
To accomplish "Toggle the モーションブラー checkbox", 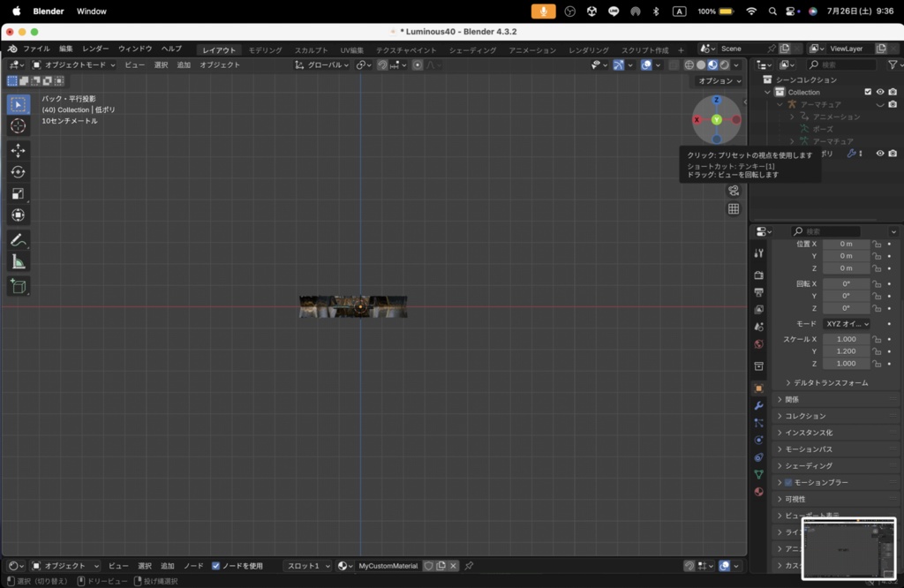I will click(x=788, y=483).
